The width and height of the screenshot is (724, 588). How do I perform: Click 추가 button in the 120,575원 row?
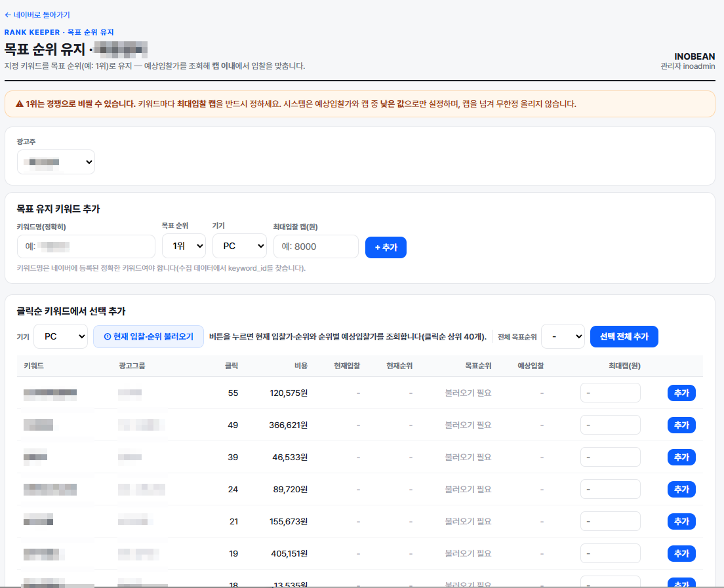click(681, 393)
